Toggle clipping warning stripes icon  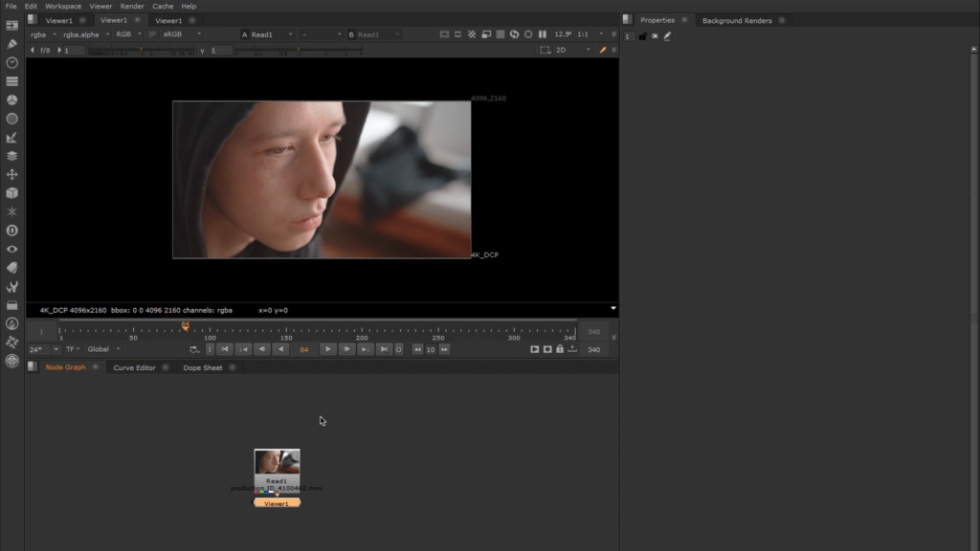tap(472, 34)
